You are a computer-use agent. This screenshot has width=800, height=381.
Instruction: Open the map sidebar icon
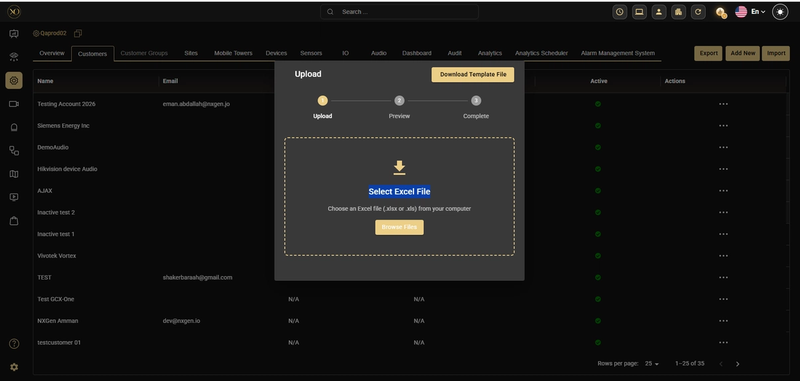coord(14,174)
